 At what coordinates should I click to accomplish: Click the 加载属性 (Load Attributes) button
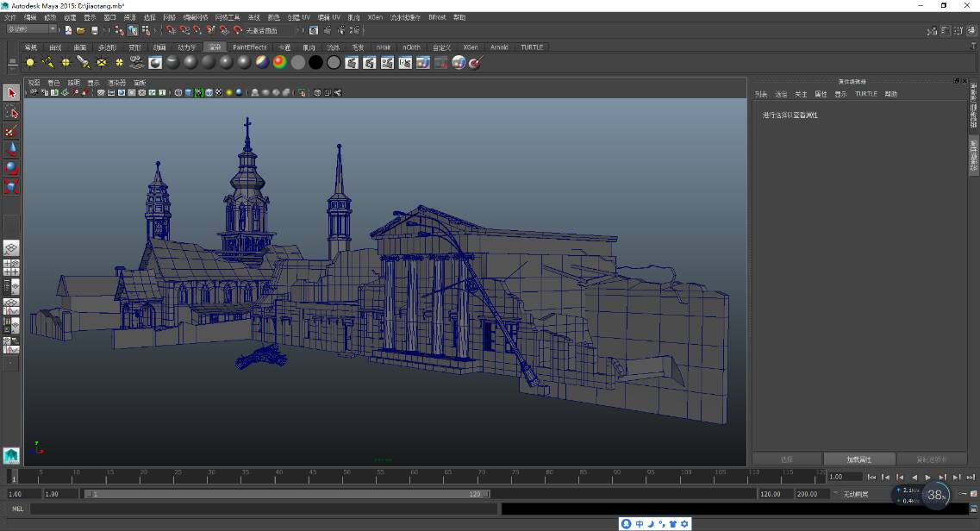[859, 459]
